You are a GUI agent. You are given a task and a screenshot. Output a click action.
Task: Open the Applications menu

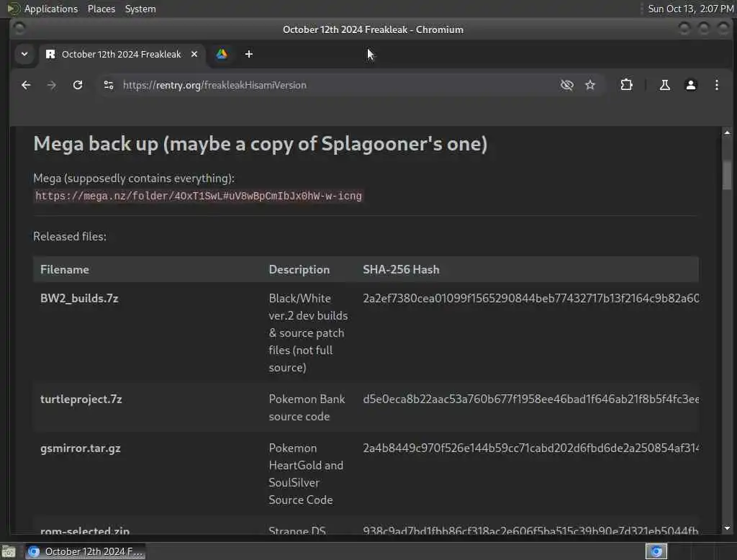51,9
